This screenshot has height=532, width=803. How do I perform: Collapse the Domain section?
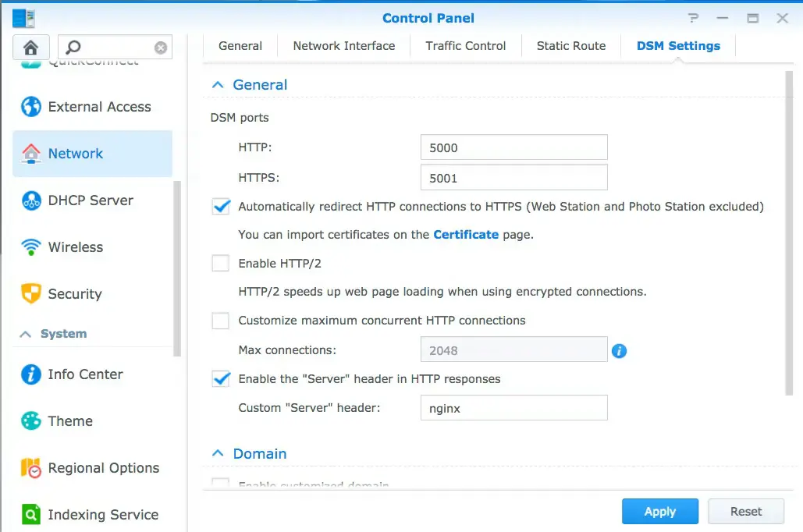(218, 454)
